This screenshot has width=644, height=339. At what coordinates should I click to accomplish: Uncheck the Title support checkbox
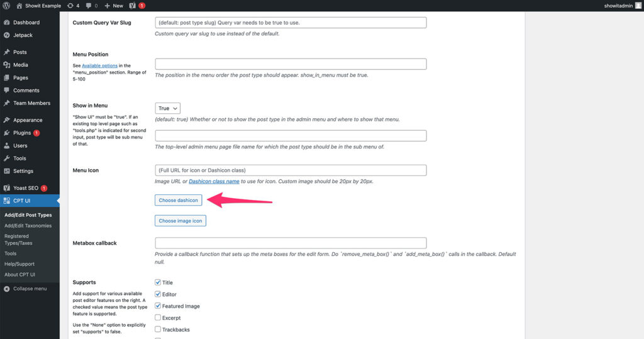click(x=158, y=282)
